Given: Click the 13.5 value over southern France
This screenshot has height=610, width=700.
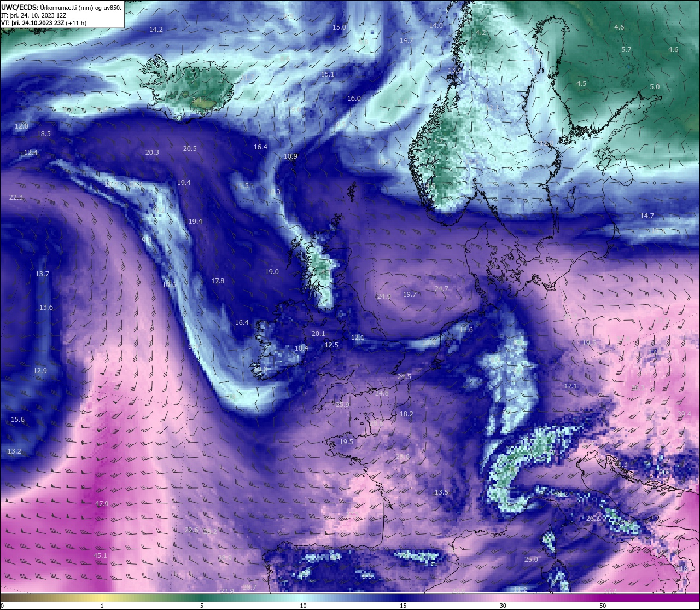Looking at the screenshot, I should pyautogui.click(x=441, y=492).
